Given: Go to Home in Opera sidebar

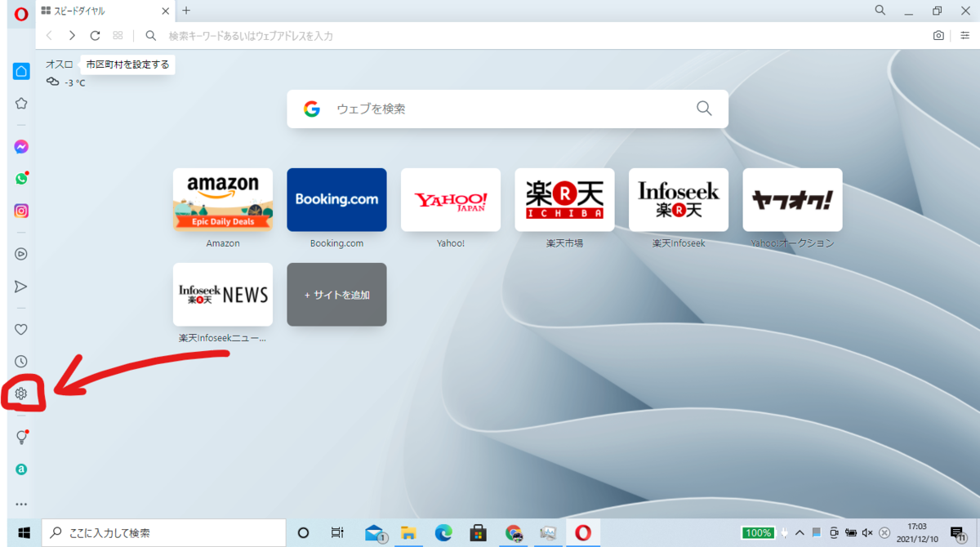Looking at the screenshot, I should pos(21,71).
